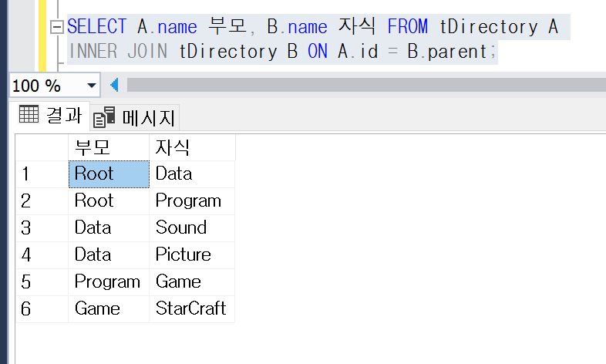The height and width of the screenshot is (364, 606).
Task: Click the Program cell in row 5
Action: click(109, 282)
